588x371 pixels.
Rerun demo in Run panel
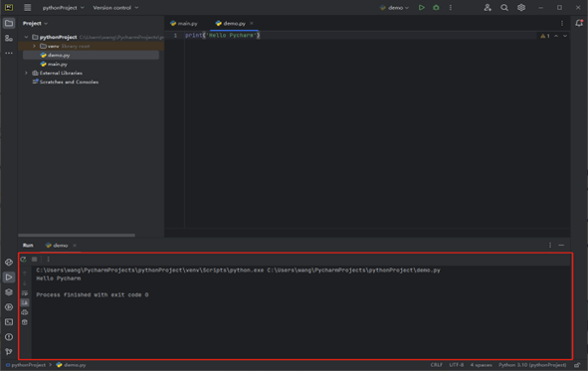pyautogui.click(x=24, y=259)
